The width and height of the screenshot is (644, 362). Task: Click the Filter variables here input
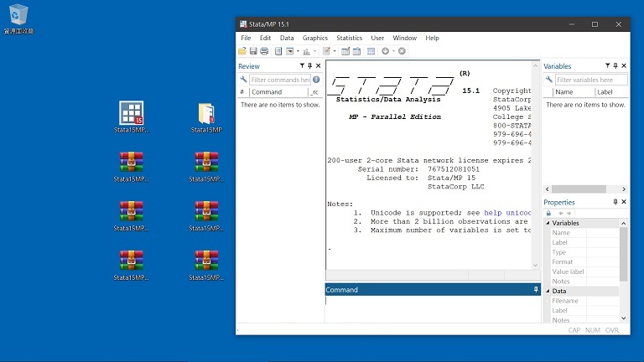[x=589, y=80]
